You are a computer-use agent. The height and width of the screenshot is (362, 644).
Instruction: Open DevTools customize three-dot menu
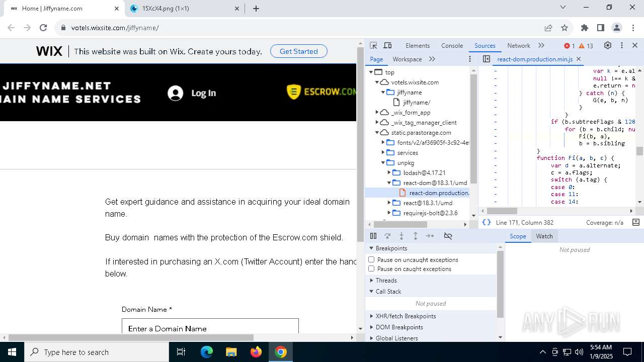(x=622, y=45)
